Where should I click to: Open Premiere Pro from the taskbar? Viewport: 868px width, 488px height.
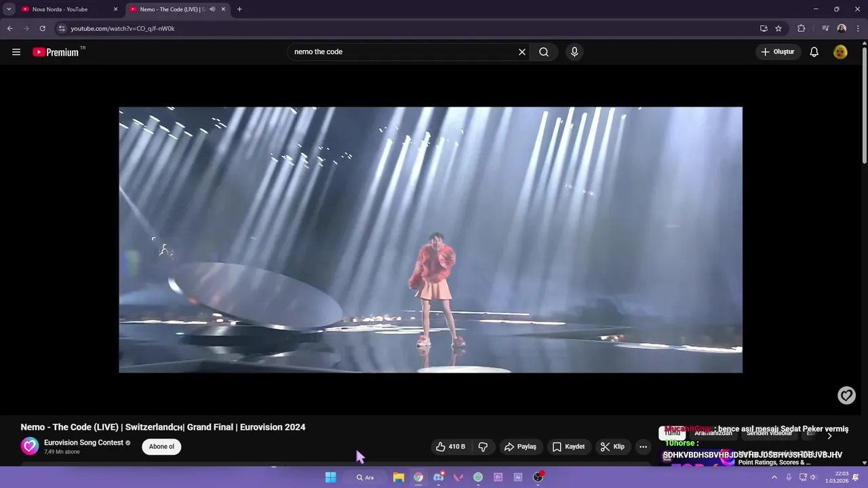click(498, 477)
